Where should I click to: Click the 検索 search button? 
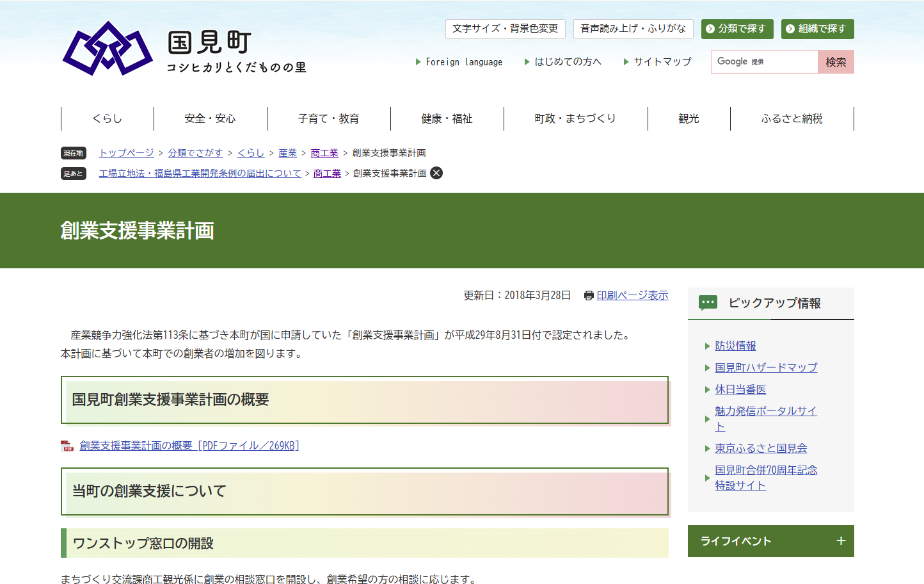point(836,62)
